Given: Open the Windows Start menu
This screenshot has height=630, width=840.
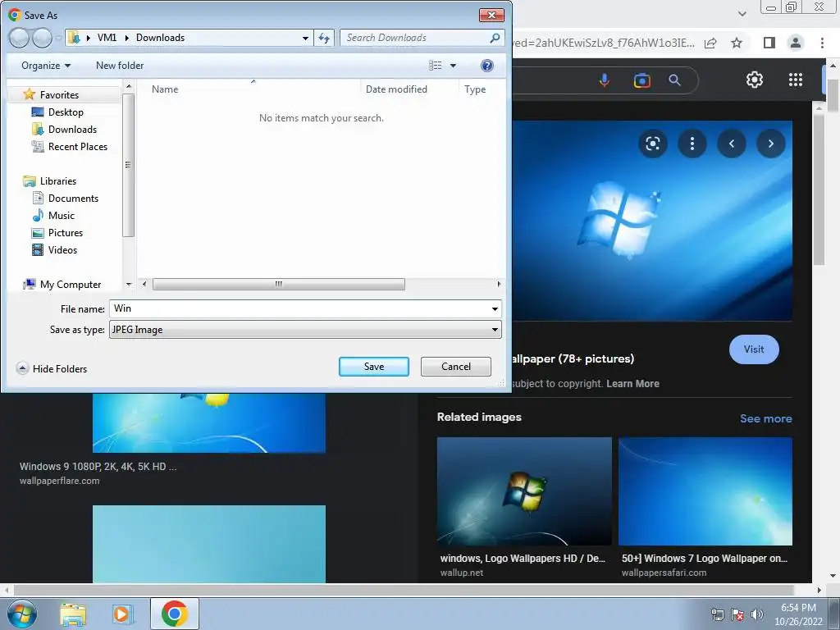Looking at the screenshot, I should (21, 614).
